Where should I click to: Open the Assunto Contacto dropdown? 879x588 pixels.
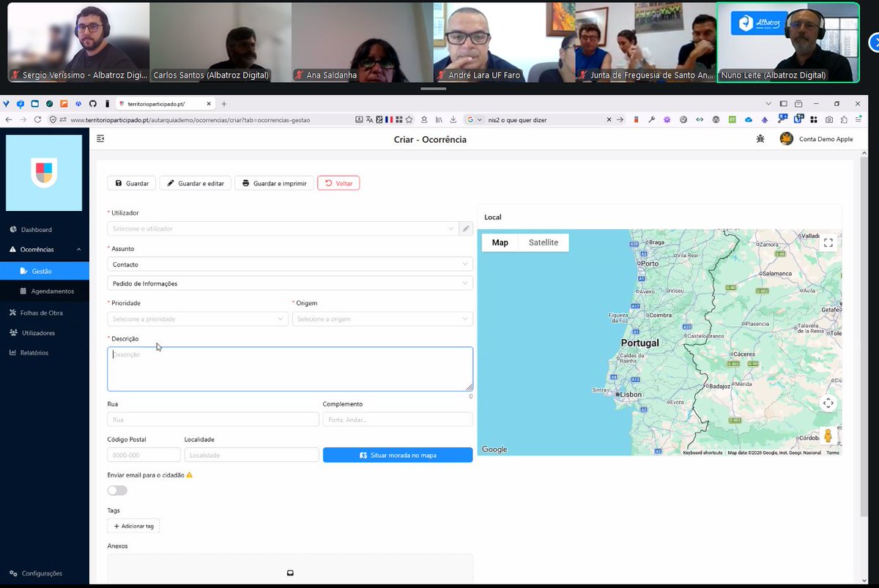pos(290,264)
